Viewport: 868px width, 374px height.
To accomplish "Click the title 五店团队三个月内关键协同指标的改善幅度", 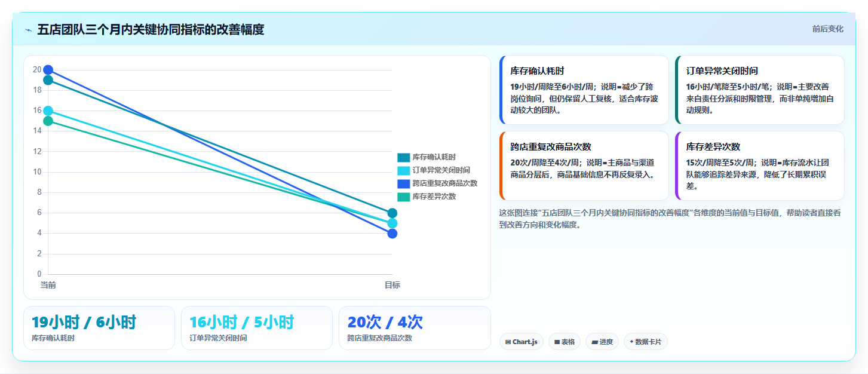I will tap(151, 29).
